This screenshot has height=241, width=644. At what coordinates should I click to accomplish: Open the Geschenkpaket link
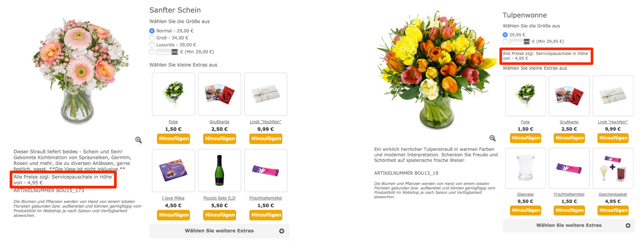[x=613, y=194]
